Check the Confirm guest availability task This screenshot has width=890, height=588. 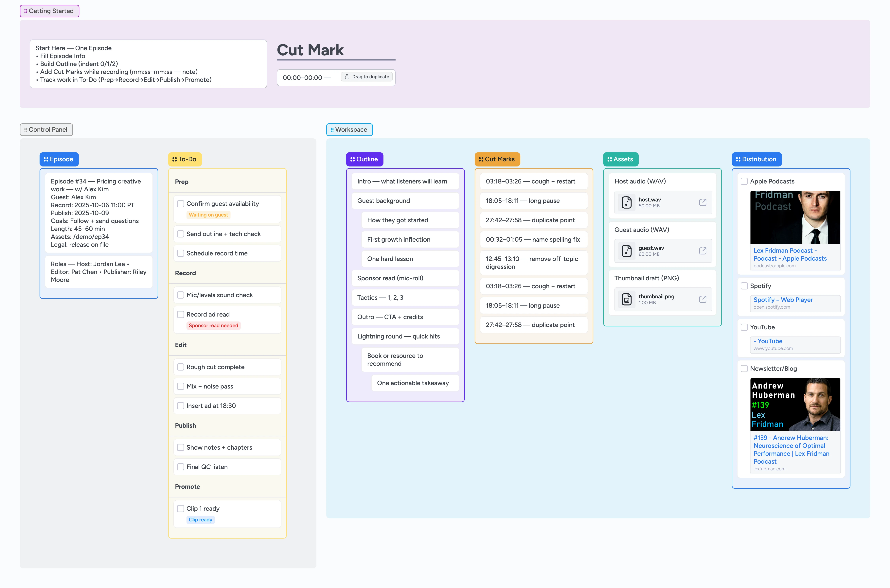click(181, 204)
